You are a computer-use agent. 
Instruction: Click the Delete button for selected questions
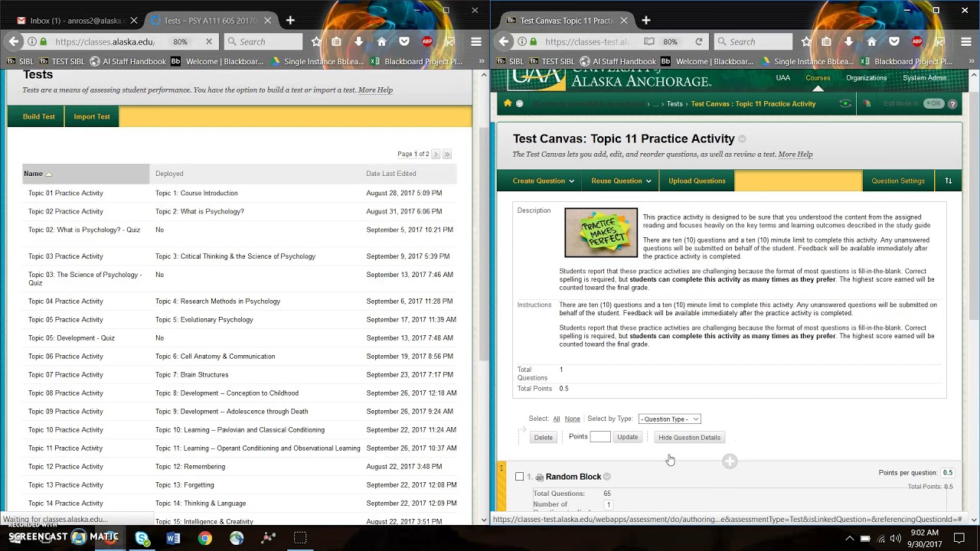[543, 437]
